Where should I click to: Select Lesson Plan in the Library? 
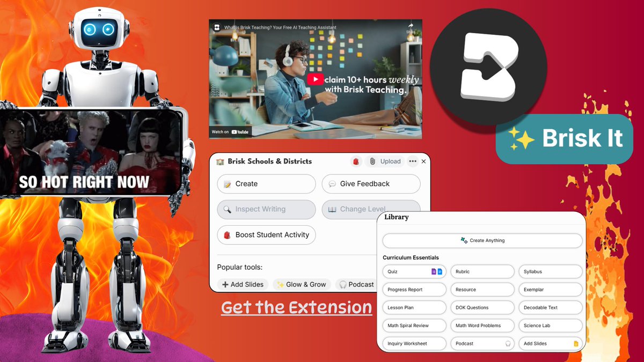tap(414, 308)
